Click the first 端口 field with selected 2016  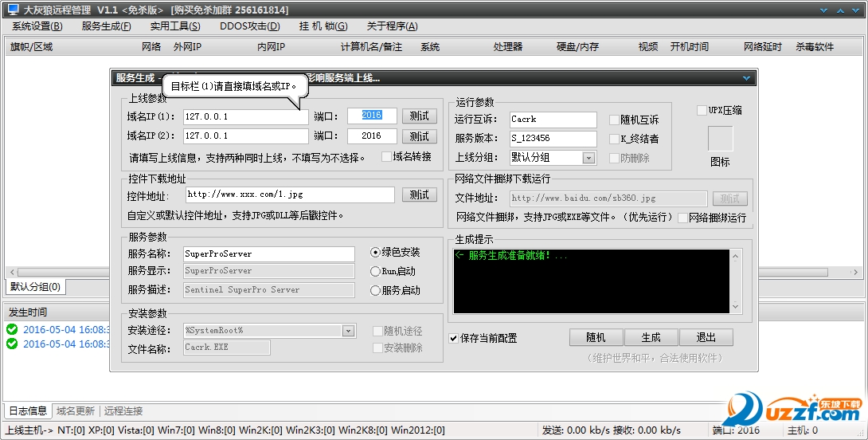point(372,116)
